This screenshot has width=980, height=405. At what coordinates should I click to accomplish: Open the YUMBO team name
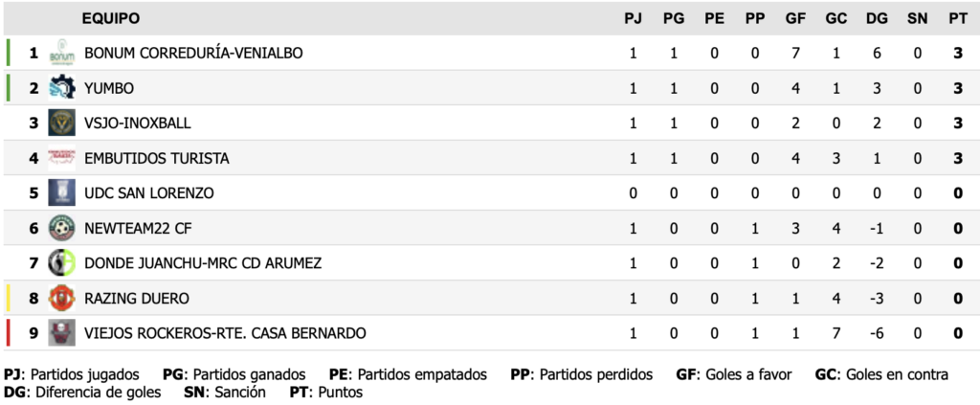(x=109, y=88)
